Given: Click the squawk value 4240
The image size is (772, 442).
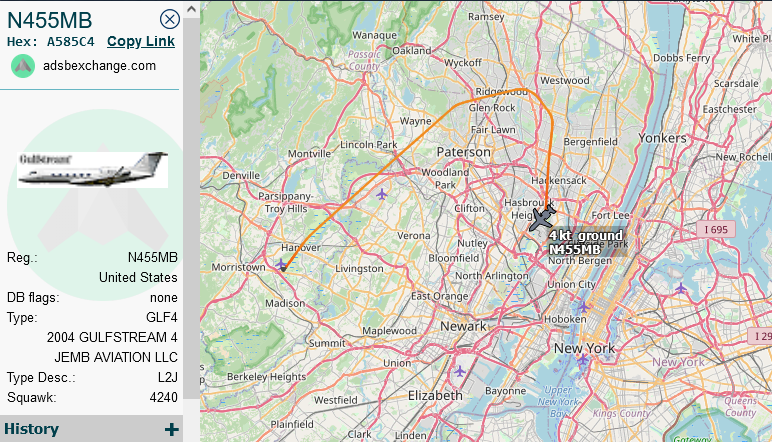Looking at the screenshot, I should click(163, 397).
